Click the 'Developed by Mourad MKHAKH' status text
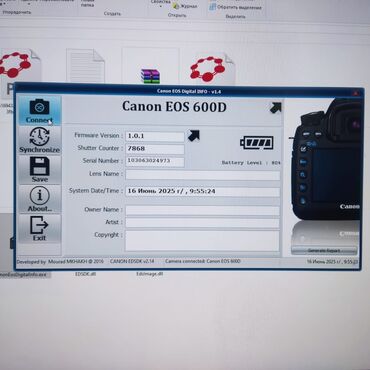The height and width of the screenshot is (370, 370). [60, 262]
